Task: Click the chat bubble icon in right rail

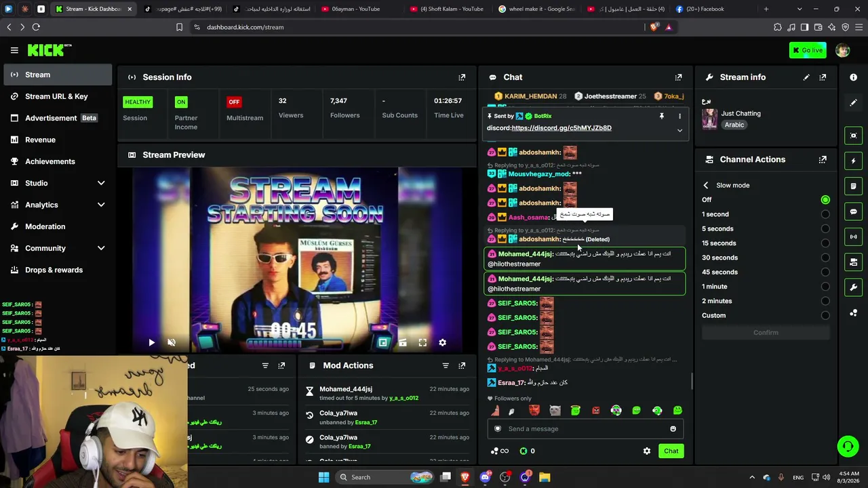Action: tap(854, 211)
